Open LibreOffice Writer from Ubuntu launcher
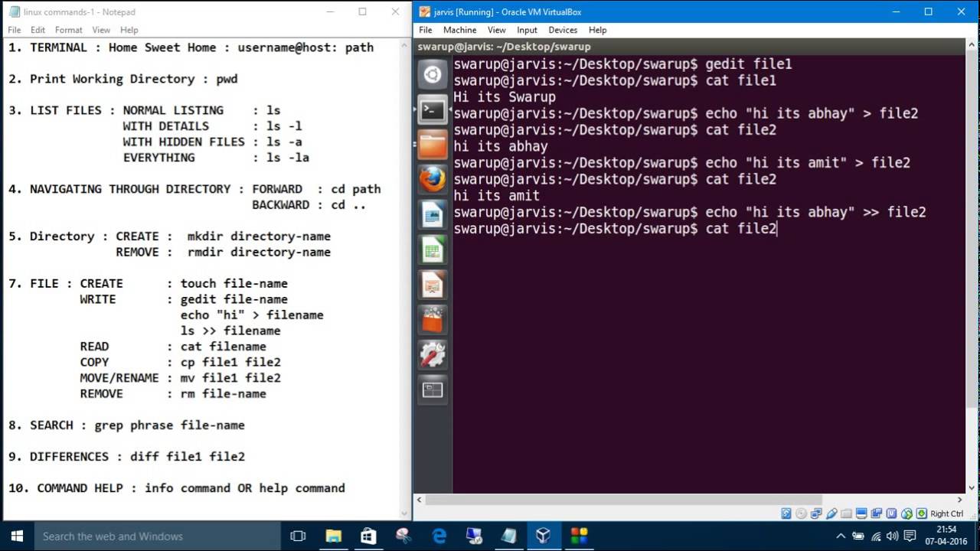Viewport: 980px width, 551px height. [x=433, y=215]
